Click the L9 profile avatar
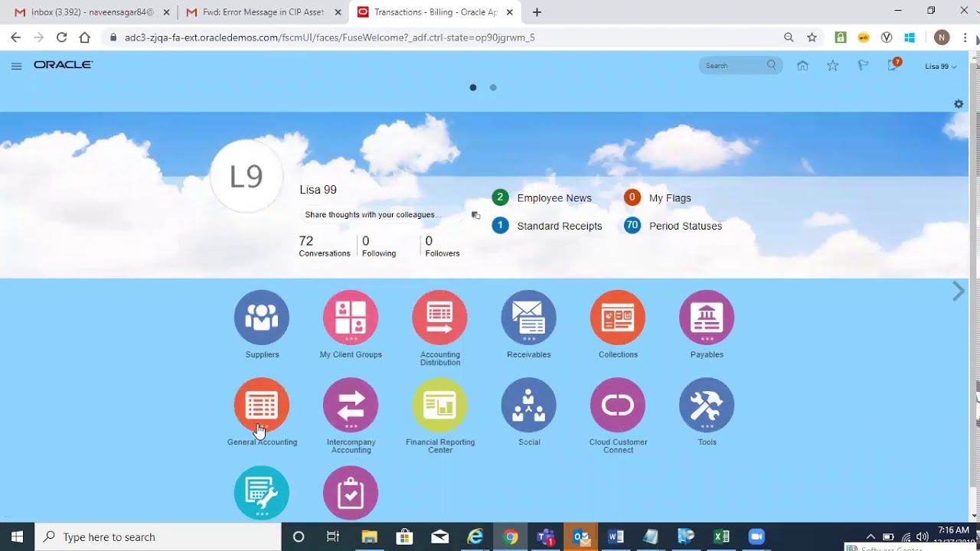980x551 pixels. tap(247, 177)
